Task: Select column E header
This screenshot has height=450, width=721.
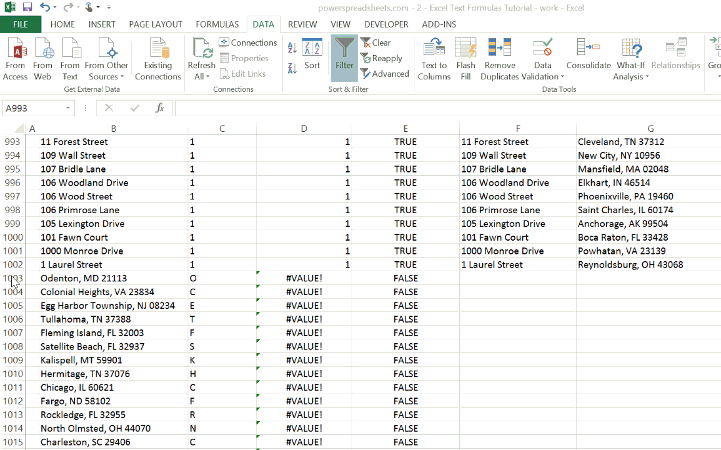Action: click(405, 128)
